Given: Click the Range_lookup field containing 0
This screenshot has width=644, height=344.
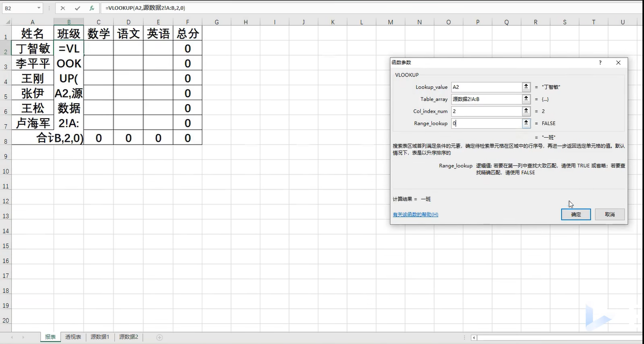Looking at the screenshot, I should (487, 123).
